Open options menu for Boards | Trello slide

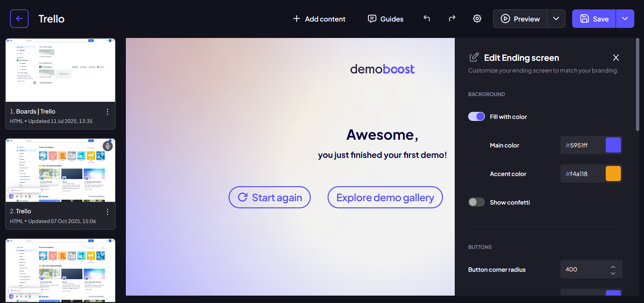(x=107, y=112)
